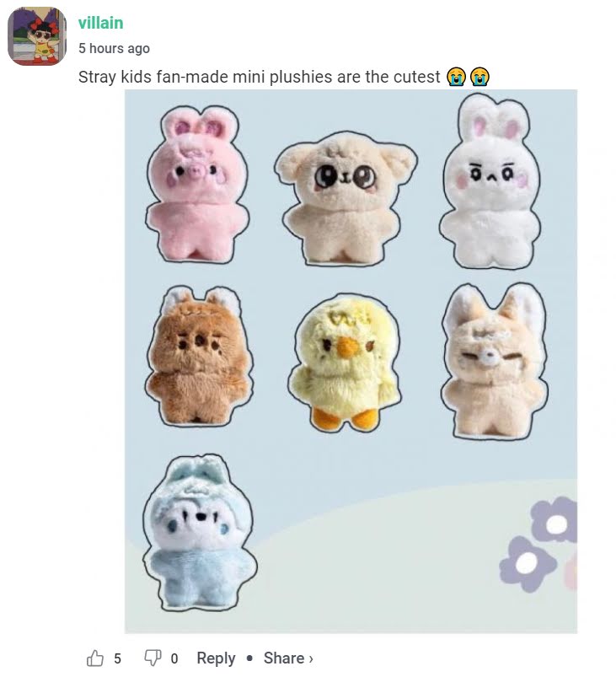Click the Reply button

click(x=216, y=658)
